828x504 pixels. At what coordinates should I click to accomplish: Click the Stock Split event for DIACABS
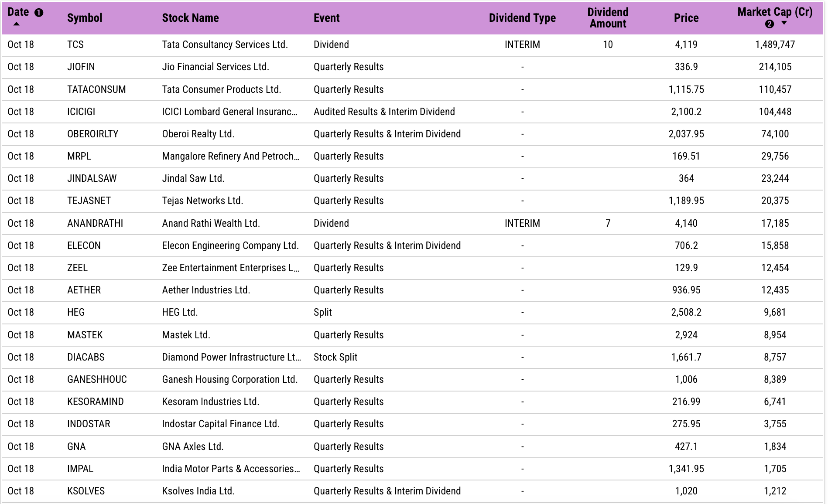click(335, 357)
